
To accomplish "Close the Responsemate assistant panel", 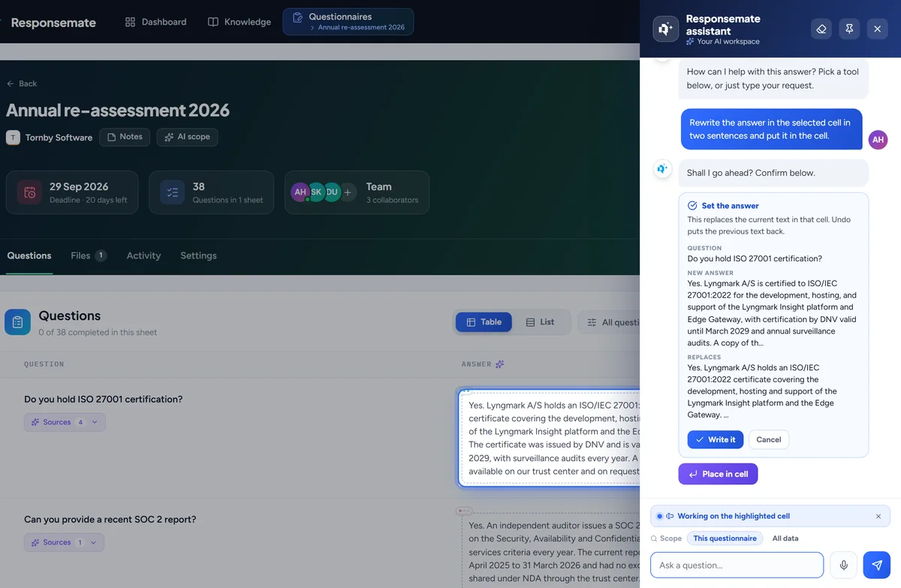I will 877,29.
